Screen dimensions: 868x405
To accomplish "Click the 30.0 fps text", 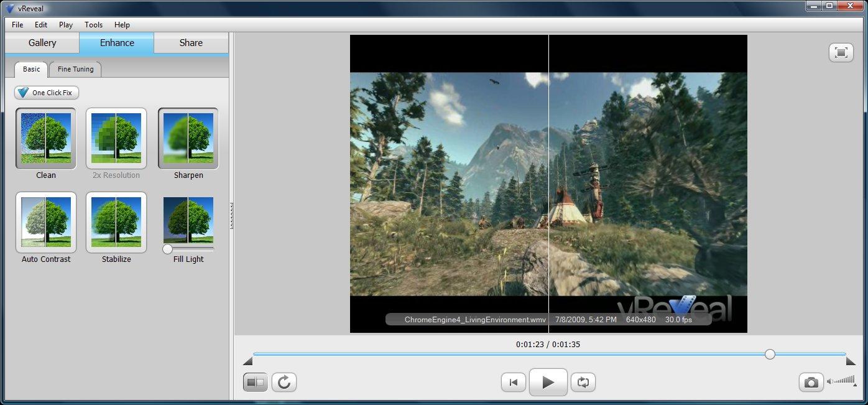I will pos(678,320).
